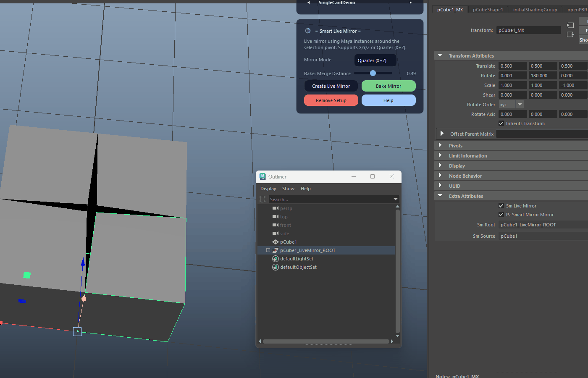Toggle the Inherits Transform checkbox
Screen dimensions: 588x378
501,123
